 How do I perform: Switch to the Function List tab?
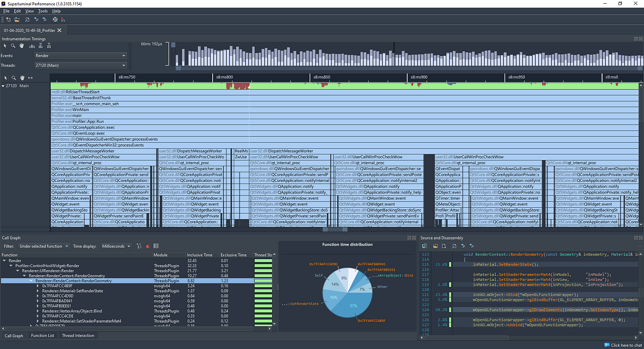click(42, 336)
